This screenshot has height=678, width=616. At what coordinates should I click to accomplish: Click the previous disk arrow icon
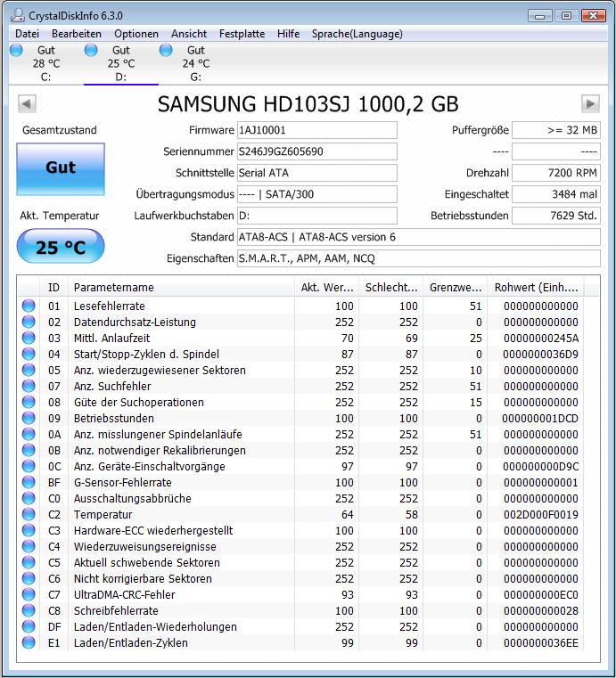(x=27, y=103)
